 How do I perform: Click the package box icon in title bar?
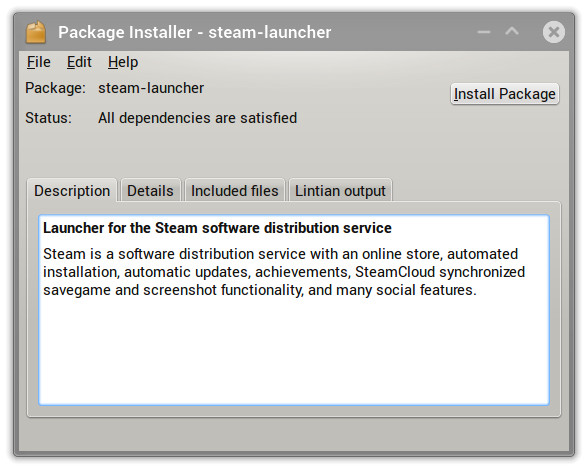point(36,32)
